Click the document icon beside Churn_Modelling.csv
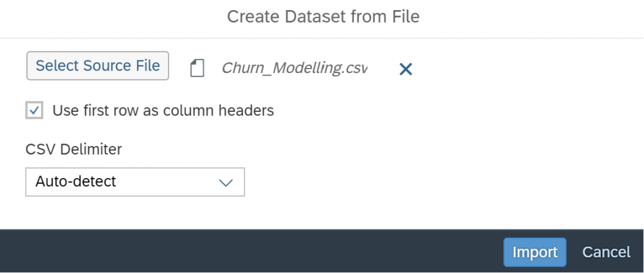Screen dimensions: 644x273 (197, 68)
